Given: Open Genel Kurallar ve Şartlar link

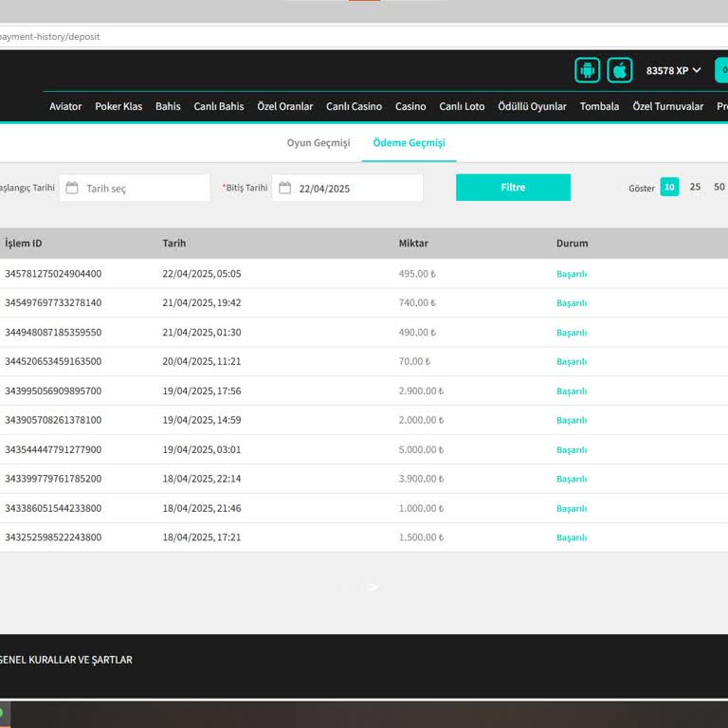Looking at the screenshot, I should (x=66, y=660).
